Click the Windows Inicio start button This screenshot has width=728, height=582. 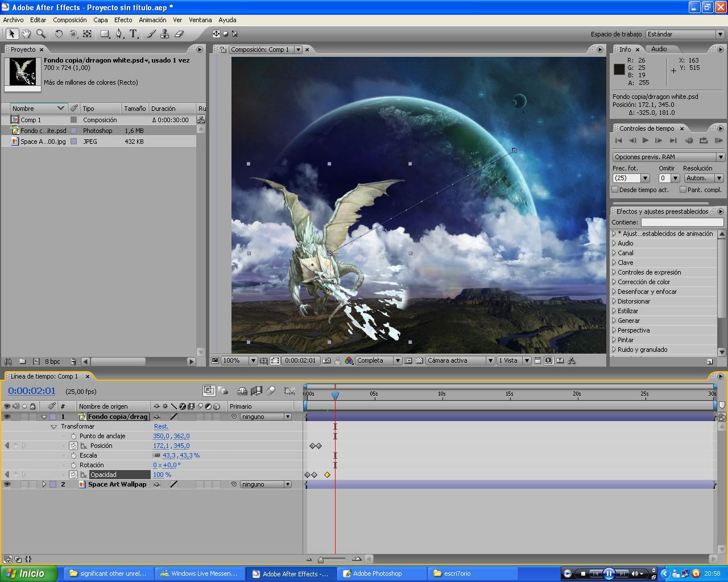[x=30, y=573]
